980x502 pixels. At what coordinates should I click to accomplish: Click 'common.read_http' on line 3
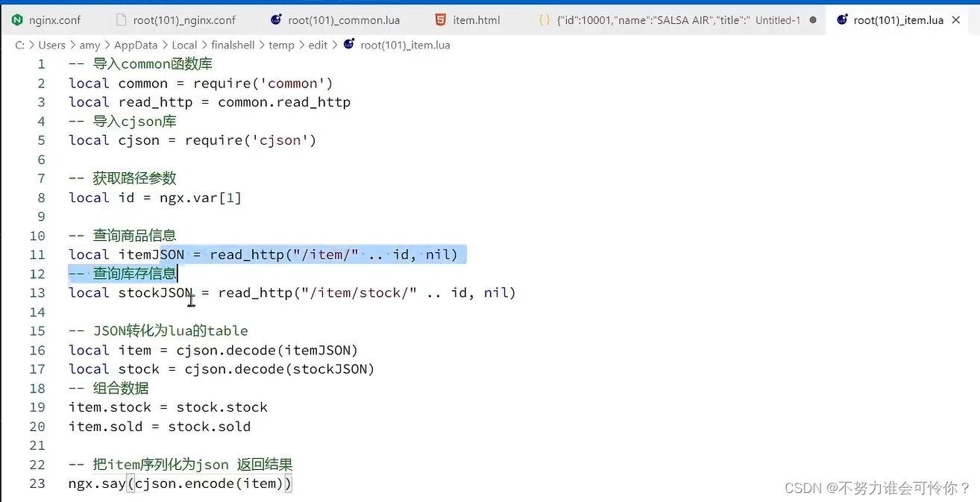coord(284,102)
